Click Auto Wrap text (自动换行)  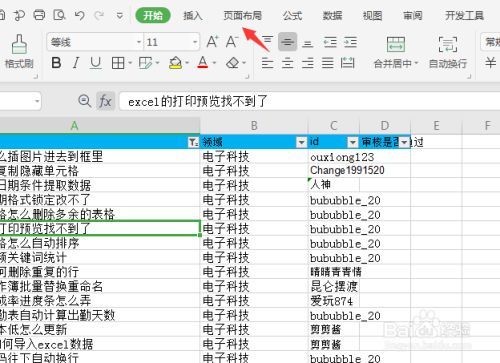point(447,52)
